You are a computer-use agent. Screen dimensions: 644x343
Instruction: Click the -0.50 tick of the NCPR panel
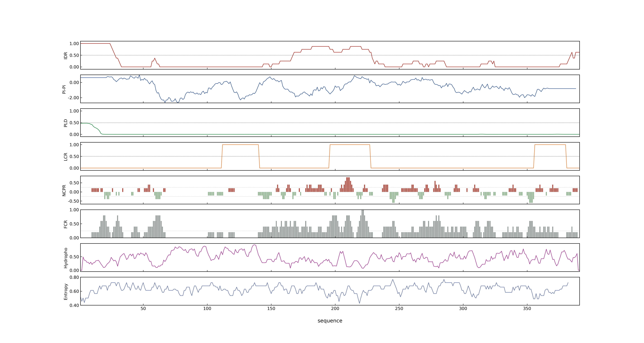[x=73, y=201]
